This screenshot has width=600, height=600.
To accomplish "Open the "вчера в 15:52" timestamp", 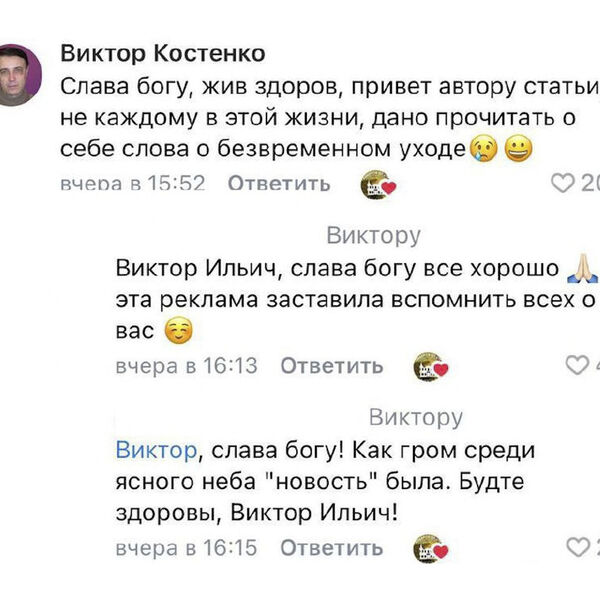I will click(x=132, y=183).
